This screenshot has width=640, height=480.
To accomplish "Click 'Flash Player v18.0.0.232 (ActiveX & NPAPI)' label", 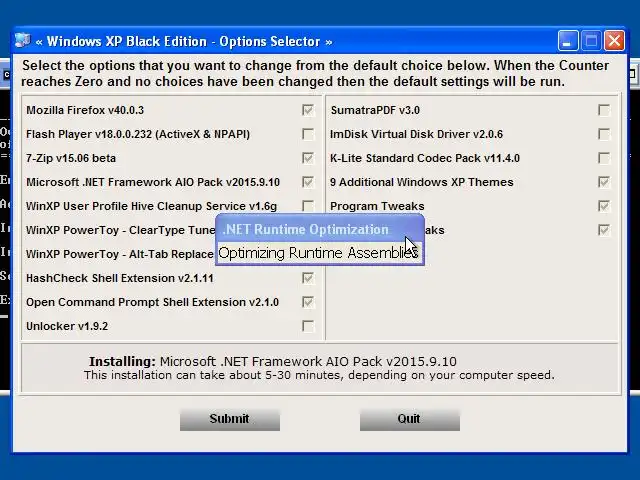I will [138, 134].
